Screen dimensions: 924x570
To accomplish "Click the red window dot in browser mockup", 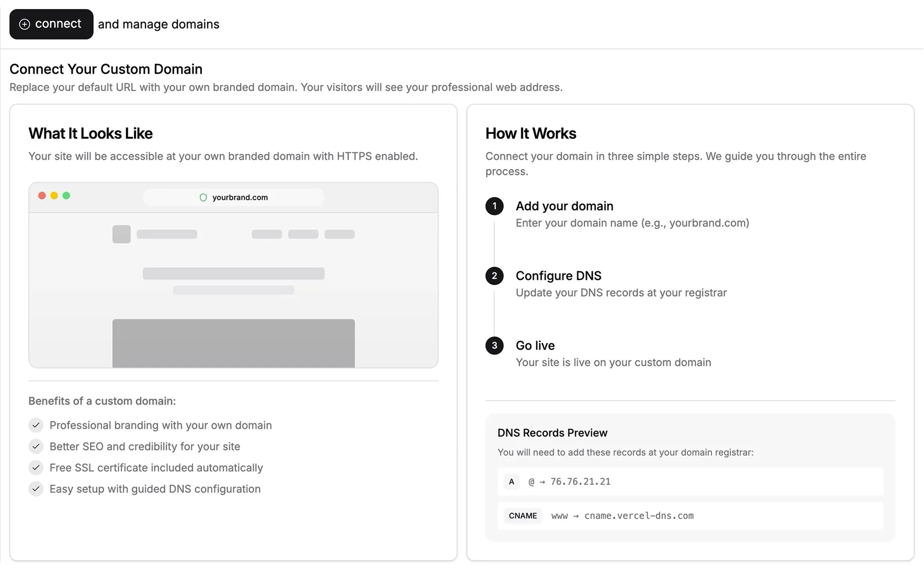I will (x=42, y=196).
